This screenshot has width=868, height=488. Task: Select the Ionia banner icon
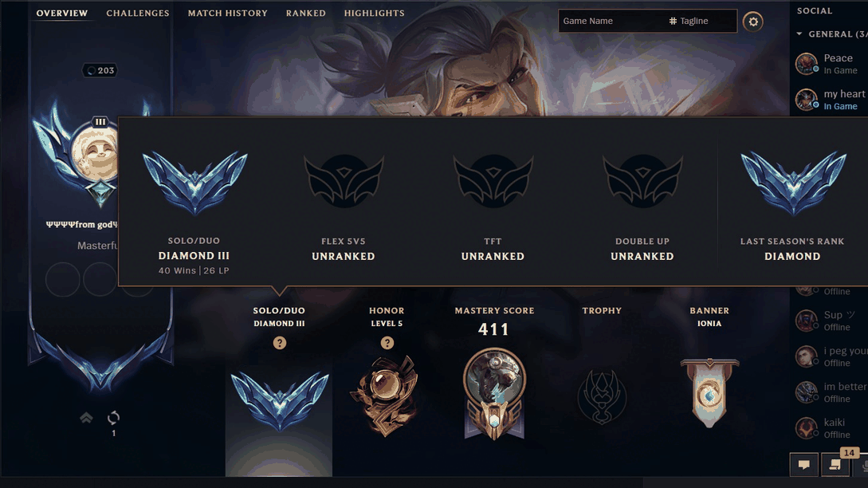[709, 393]
